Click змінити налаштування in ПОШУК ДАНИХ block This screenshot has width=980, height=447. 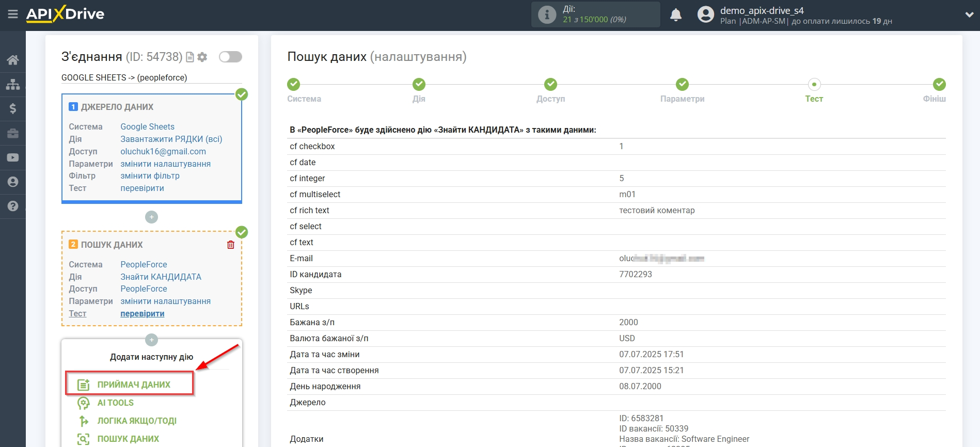pyautogui.click(x=165, y=301)
